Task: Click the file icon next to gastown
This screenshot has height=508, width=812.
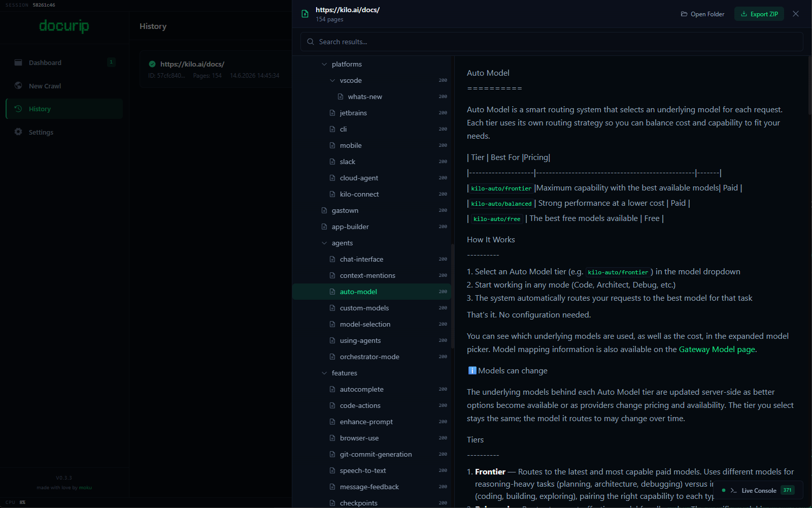Action: [x=324, y=210]
